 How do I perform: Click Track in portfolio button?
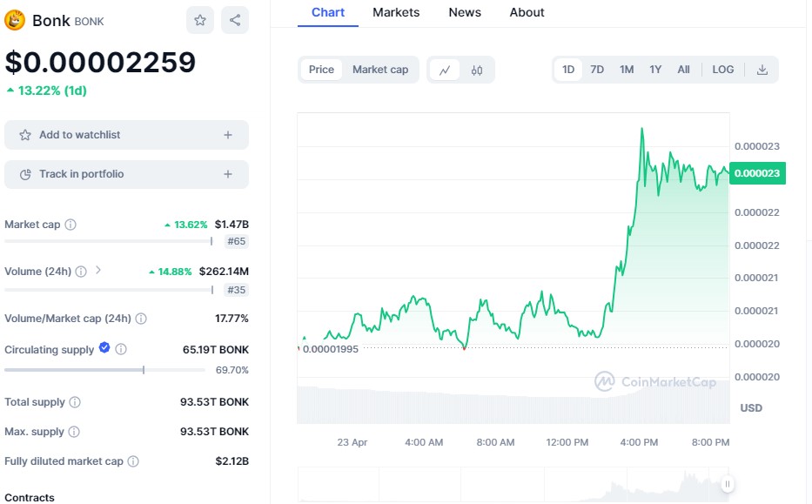pyautogui.click(x=126, y=174)
